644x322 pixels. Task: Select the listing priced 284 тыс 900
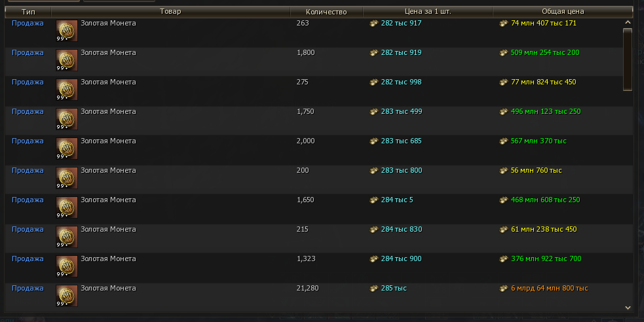pyautogui.click(x=401, y=259)
